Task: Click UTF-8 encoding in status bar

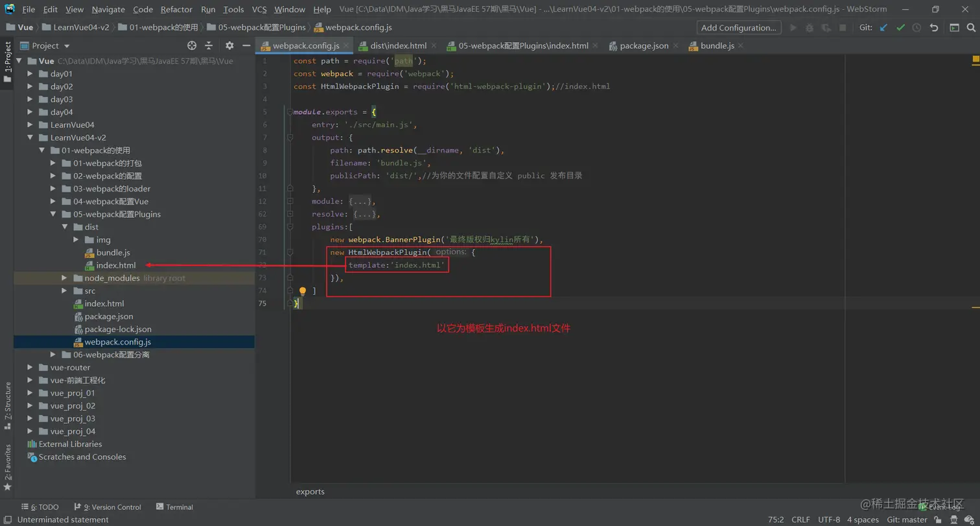Action: coord(829,520)
